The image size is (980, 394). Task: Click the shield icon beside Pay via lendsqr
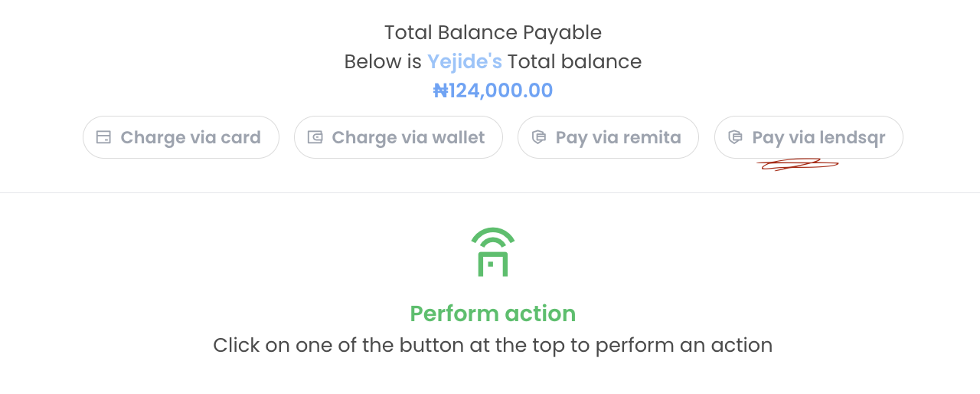(735, 137)
